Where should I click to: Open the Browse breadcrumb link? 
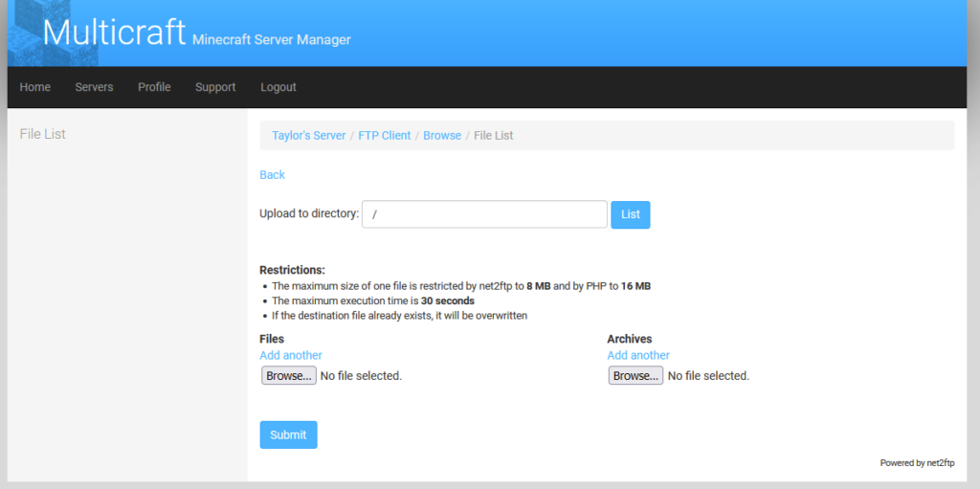pos(442,136)
